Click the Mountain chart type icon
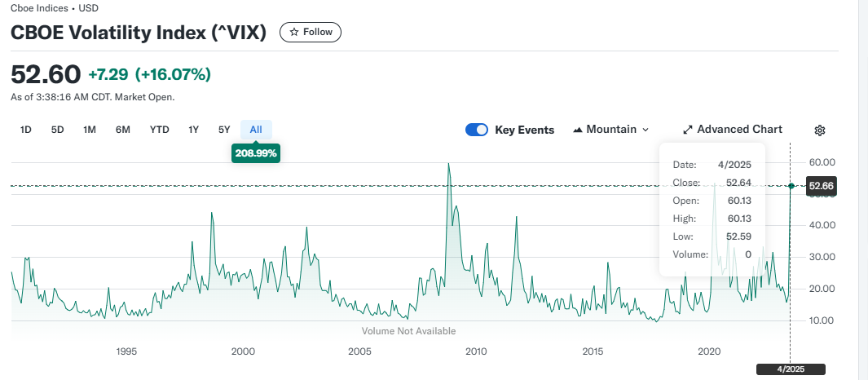The image size is (868, 380). point(578,130)
